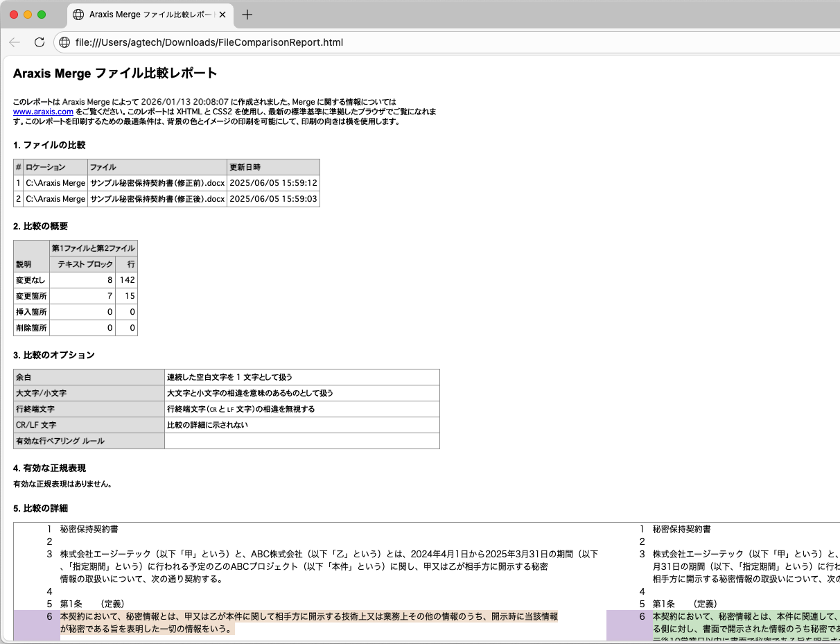The height and width of the screenshot is (644, 840).
Task: Click the 5. 比較の詳細 section heading
Action: click(40, 508)
